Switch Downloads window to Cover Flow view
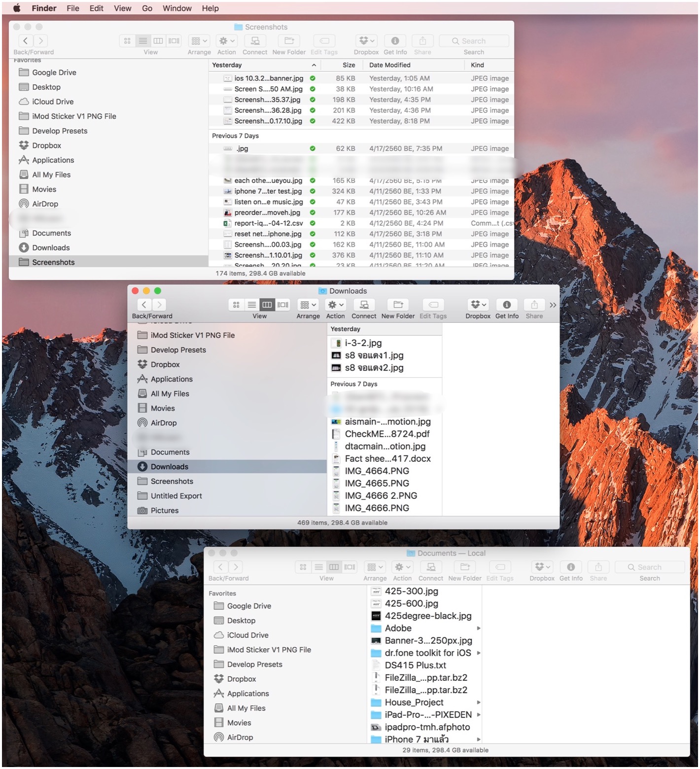This screenshot has height=769, width=700. 283,305
